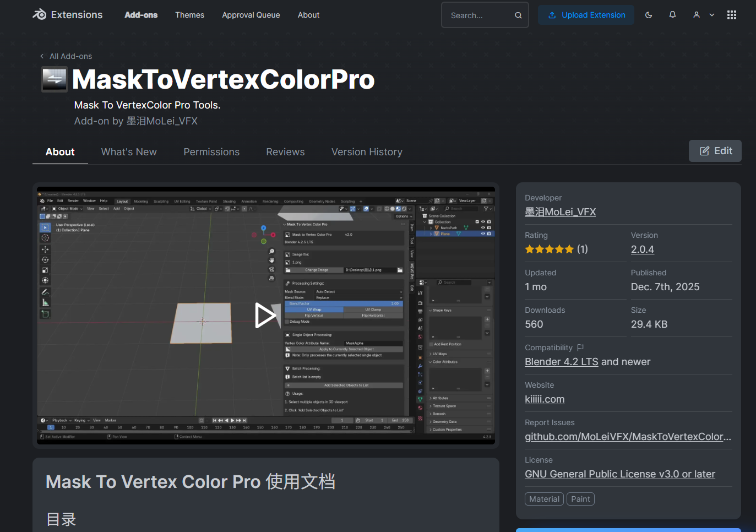Click the Edit extension button

[715, 151]
